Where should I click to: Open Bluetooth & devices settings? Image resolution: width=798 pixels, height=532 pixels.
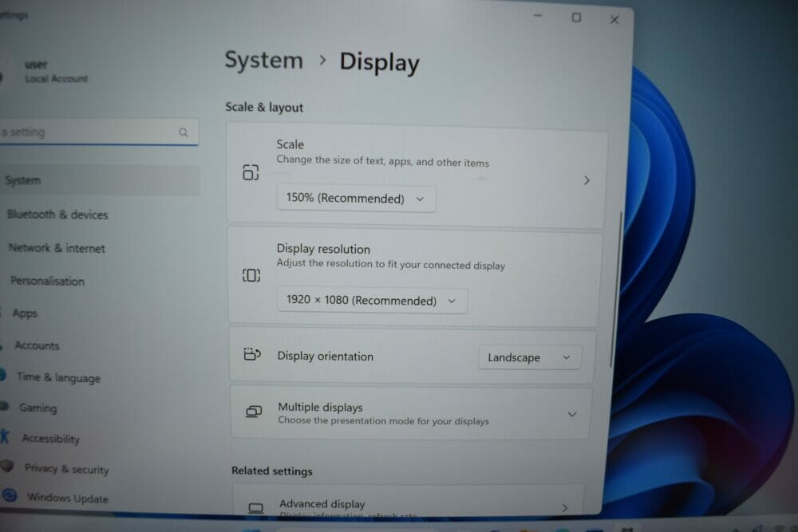pyautogui.click(x=57, y=215)
